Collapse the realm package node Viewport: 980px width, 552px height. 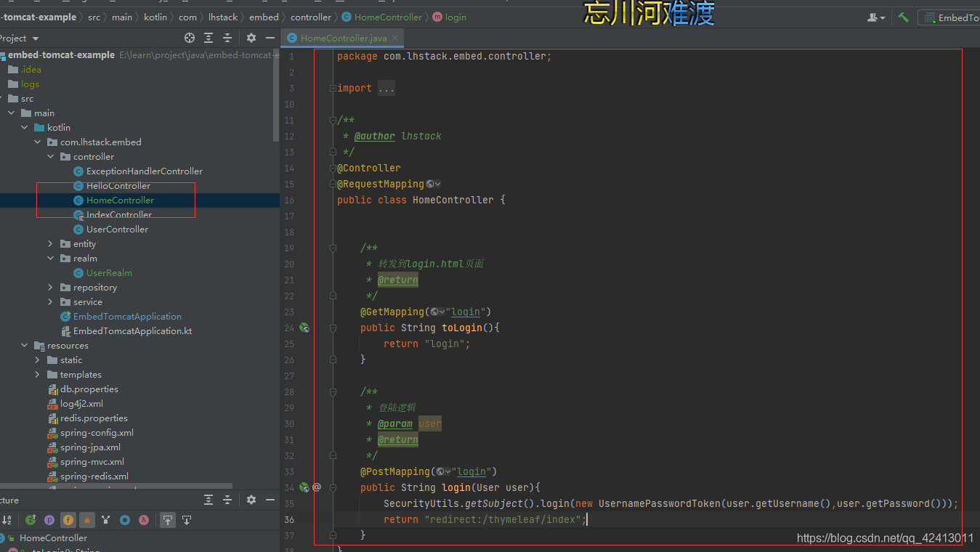(50, 259)
